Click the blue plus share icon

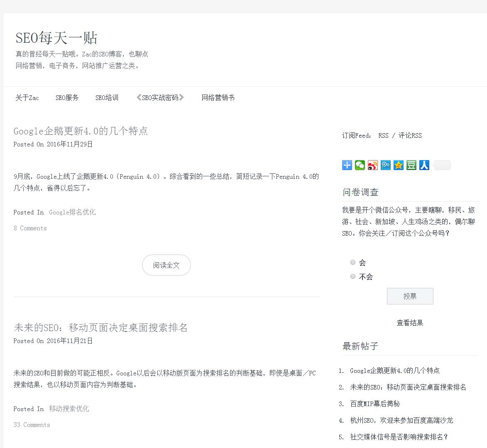[x=347, y=165]
